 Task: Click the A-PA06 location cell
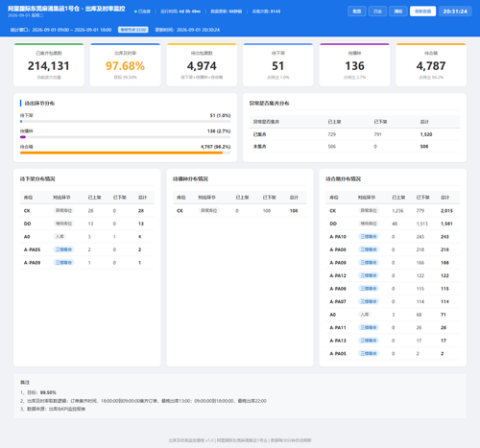(338, 289)
